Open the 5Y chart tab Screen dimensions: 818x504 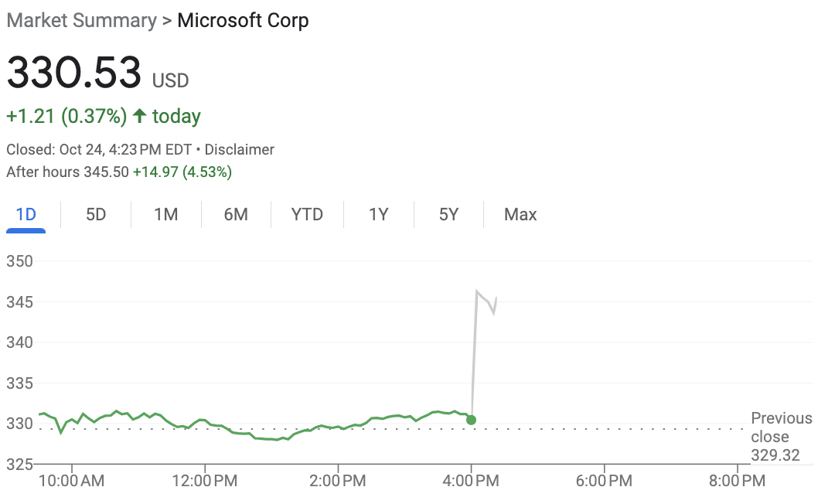pyautogui.click(x=448, y=214)
